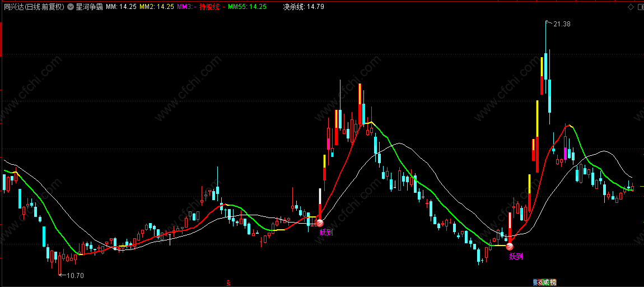Click the orange 榜 event marker icon
Viewport: 644px width, 287px height.
tap(553, 282)
